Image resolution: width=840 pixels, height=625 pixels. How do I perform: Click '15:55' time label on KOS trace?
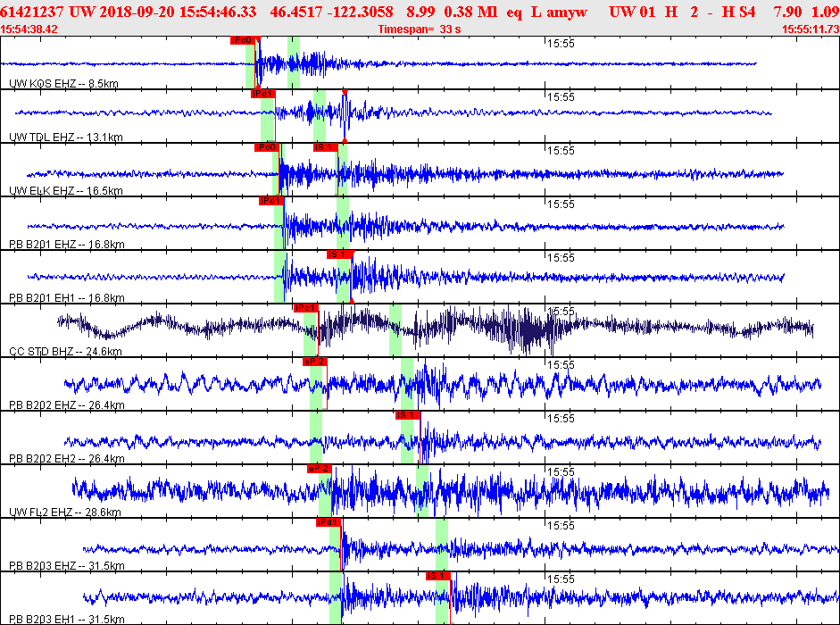[561, 44]
